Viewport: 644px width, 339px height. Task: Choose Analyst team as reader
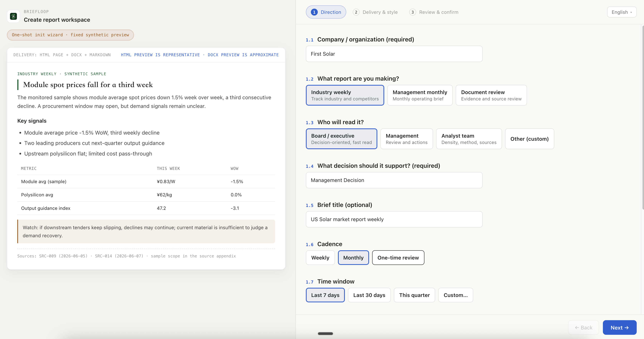(x=469, y=139)
